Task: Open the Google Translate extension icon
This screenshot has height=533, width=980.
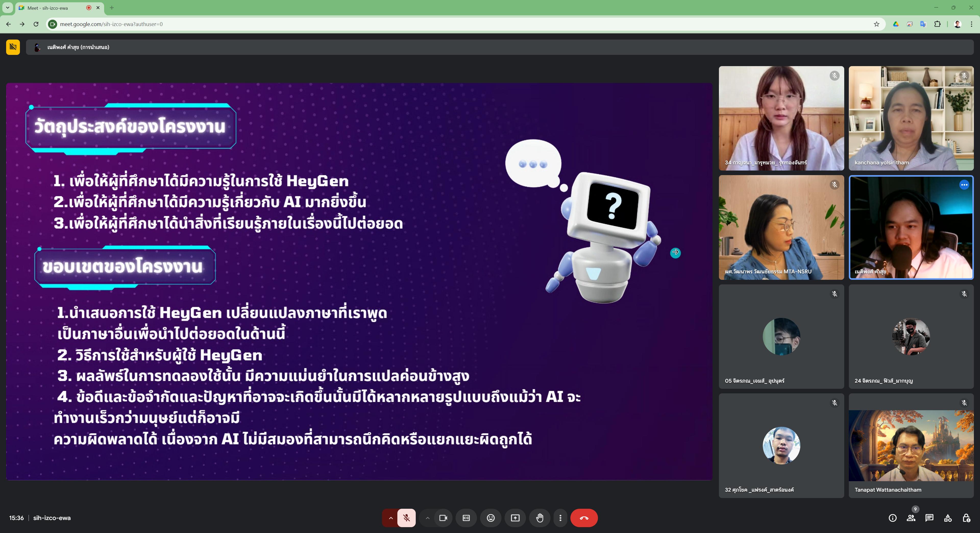Action: point(923,24)
